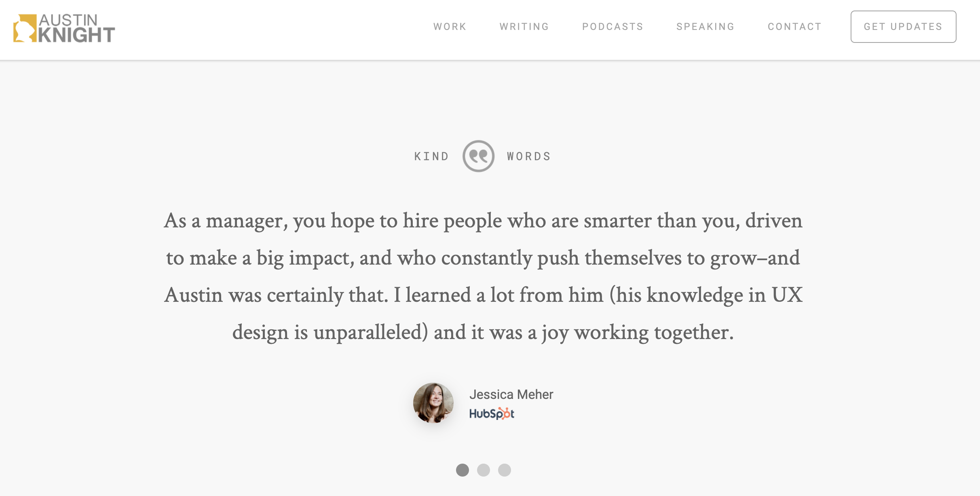Click the HubSpot logo
Screen dimensions: 980x496
[491, 413]
